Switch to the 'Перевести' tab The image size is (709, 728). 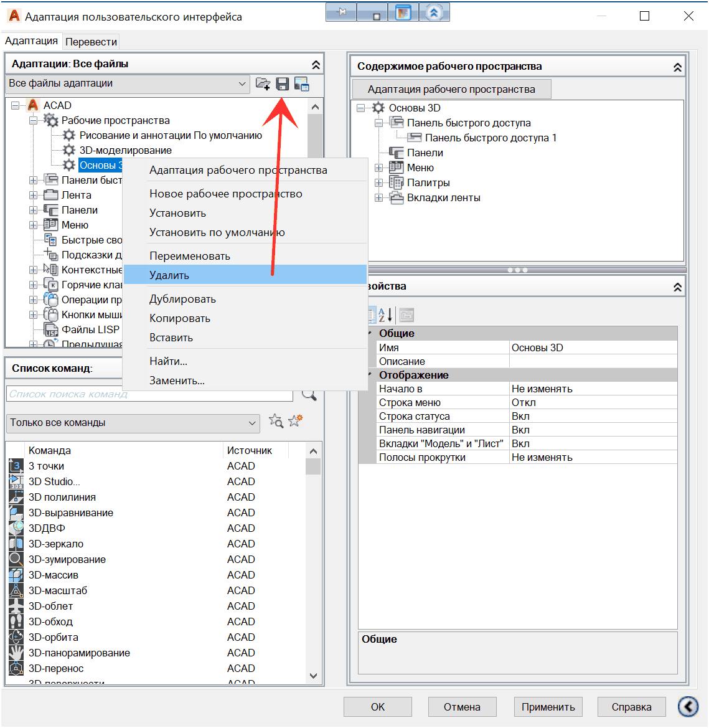[x=91, y=42]
